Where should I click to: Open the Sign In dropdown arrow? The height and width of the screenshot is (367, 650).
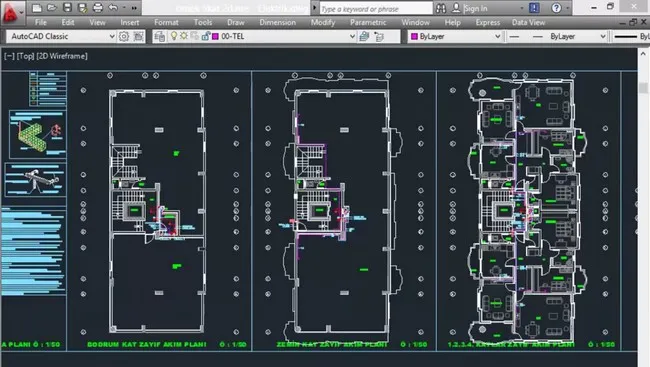[x=521, y=8]
